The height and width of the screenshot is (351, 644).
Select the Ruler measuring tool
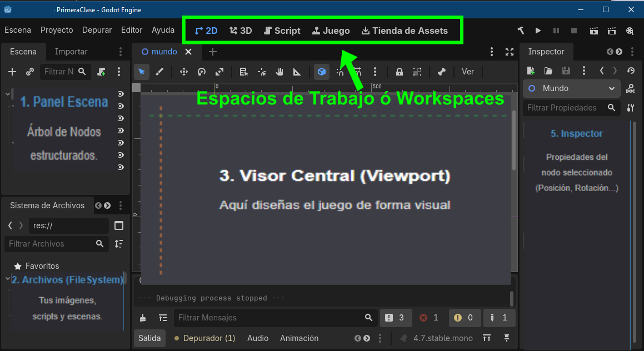pos(297,72)
